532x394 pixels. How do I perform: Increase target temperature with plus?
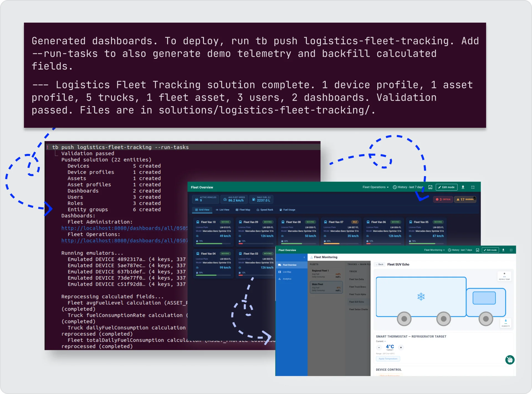pyautogui.click(x=401, y=347)
